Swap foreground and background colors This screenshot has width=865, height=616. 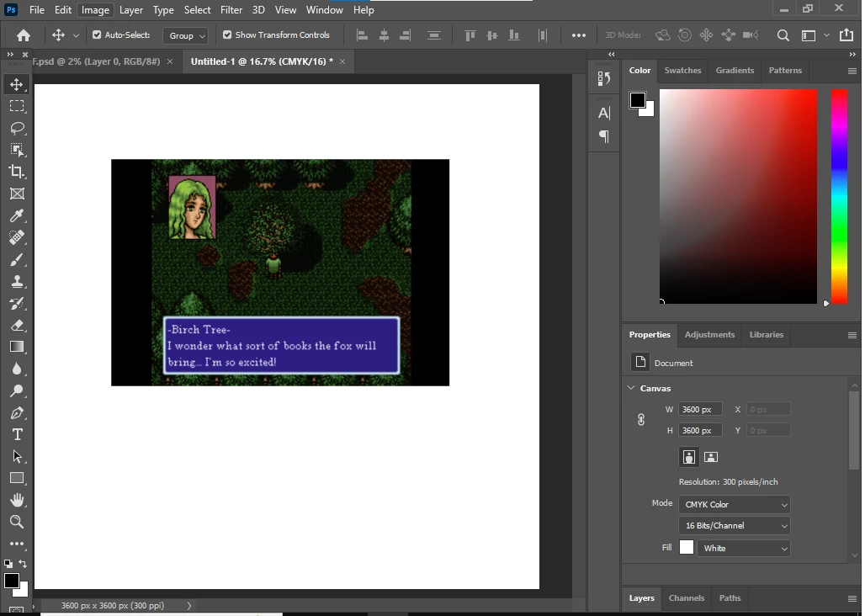coord(24,564)
